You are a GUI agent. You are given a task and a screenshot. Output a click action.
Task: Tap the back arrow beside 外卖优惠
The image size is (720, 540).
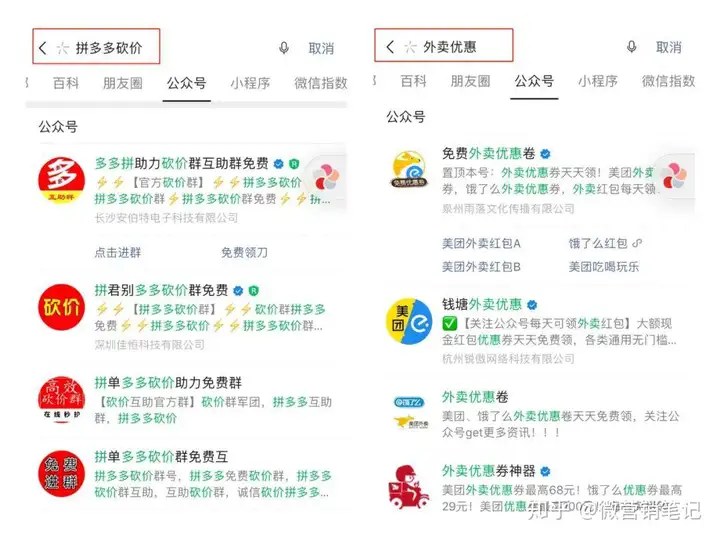pos(390,46)
